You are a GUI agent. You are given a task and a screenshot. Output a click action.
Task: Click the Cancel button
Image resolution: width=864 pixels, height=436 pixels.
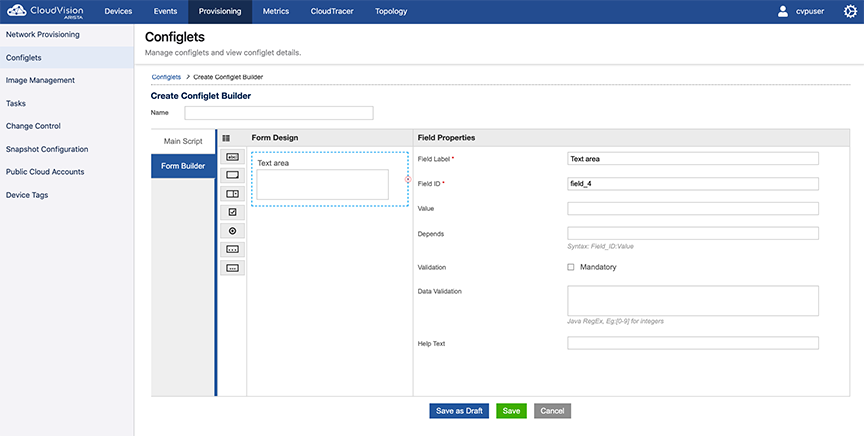552,411
